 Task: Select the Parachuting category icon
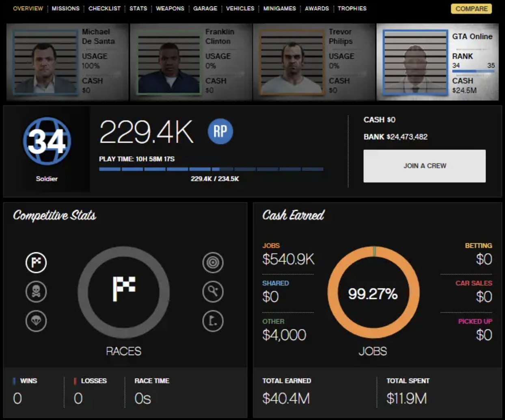pyautogui.click(x=36, y=321)
